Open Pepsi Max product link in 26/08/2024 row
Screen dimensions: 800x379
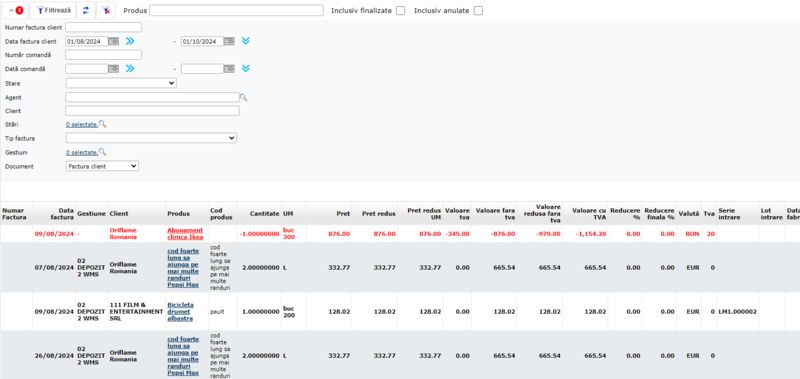click(x=183, y=356)
